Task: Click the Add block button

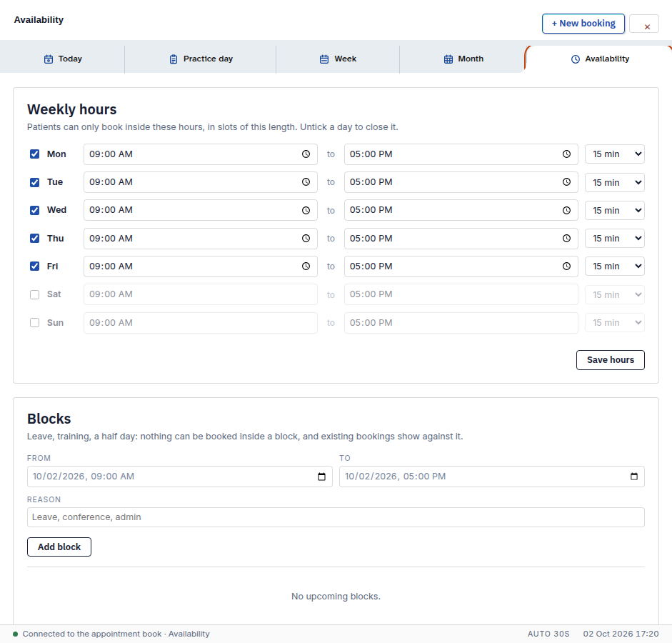Action: tap(59, 547)
